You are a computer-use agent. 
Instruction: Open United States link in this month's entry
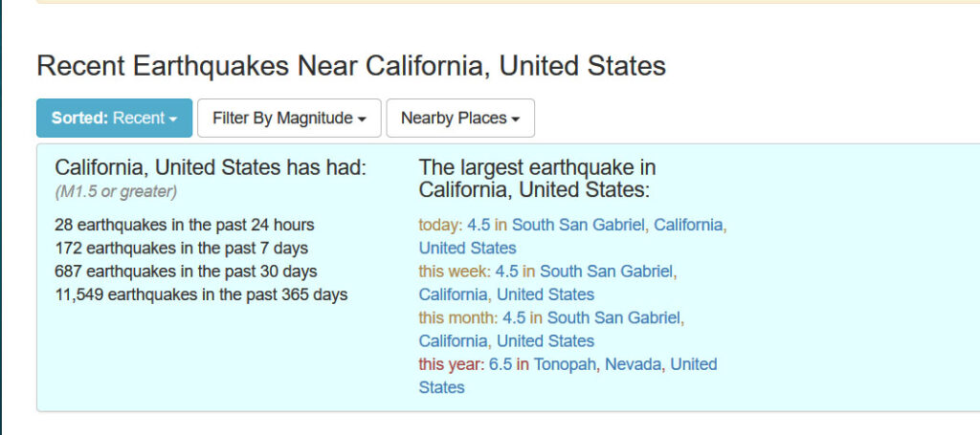click(x=546, y=341)
